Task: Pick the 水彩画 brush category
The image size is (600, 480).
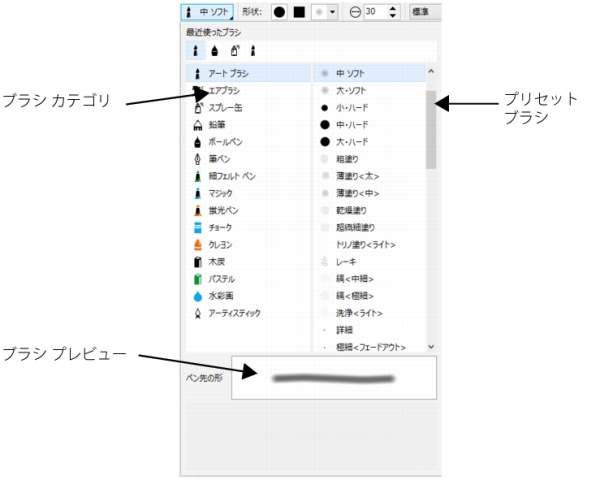Action: [x=221, y=296]
